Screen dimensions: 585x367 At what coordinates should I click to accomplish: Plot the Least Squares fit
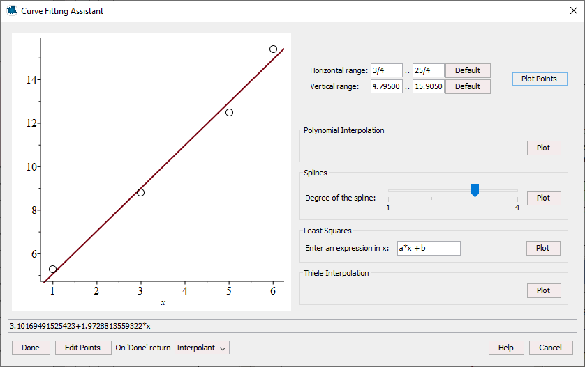coord(543,248)
